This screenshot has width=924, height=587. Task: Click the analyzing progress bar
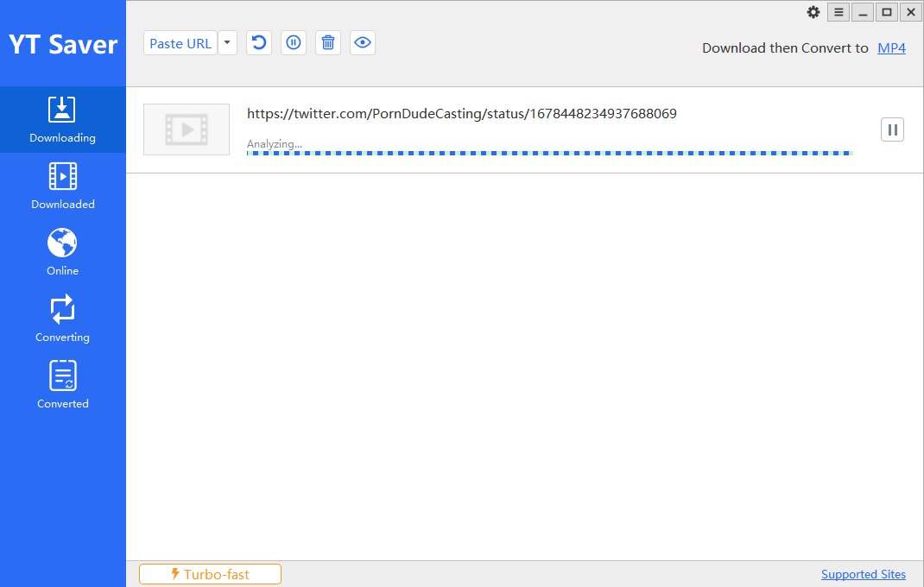550,154
